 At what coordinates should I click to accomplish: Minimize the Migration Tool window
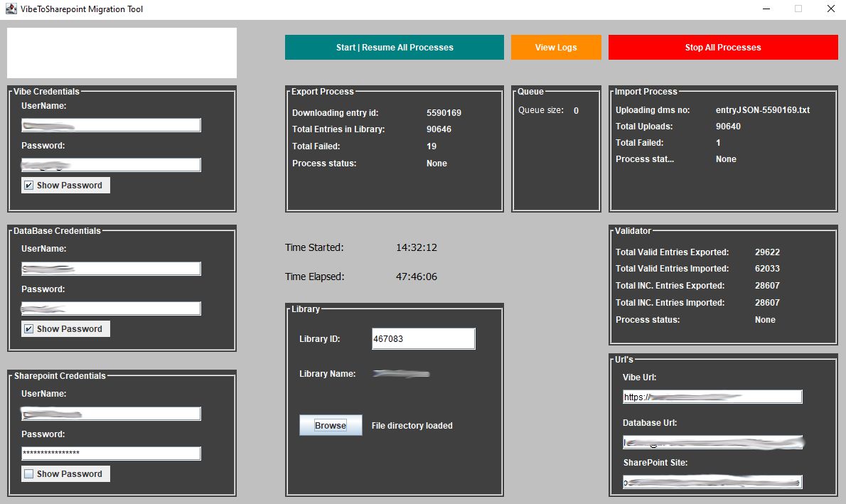click(x=766, y=9)
